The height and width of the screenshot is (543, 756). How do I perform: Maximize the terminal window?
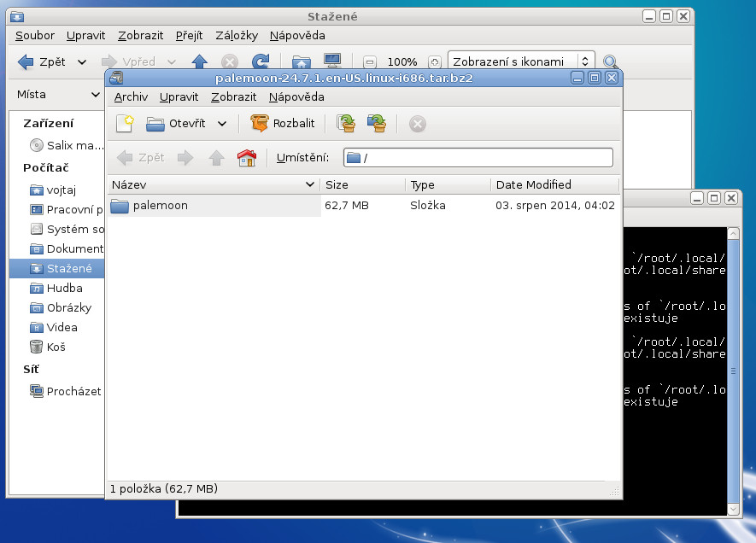[x=714, y=197]
